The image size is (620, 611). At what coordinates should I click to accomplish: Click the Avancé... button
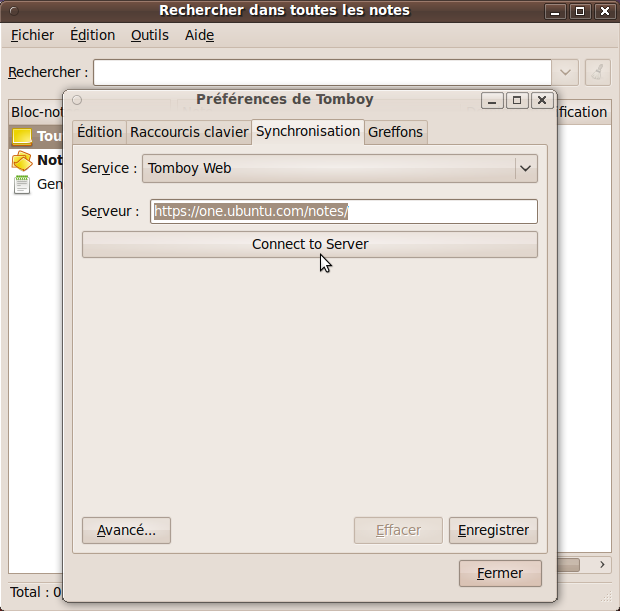point(126,530)
